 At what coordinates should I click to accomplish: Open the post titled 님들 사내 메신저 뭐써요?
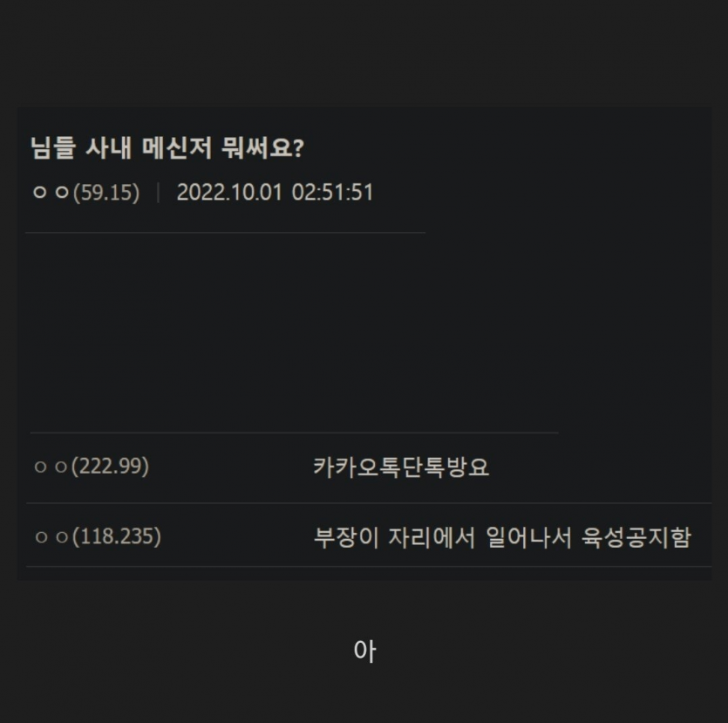167,148
